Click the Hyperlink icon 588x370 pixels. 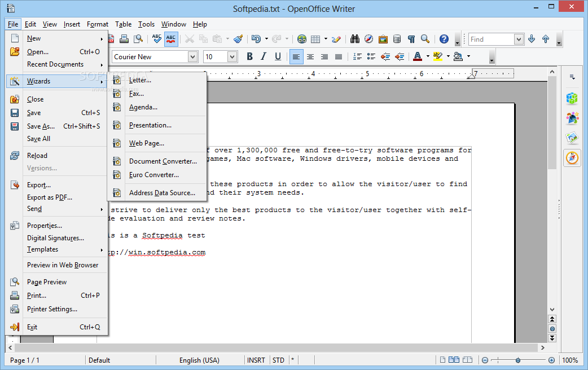(301, 38)
